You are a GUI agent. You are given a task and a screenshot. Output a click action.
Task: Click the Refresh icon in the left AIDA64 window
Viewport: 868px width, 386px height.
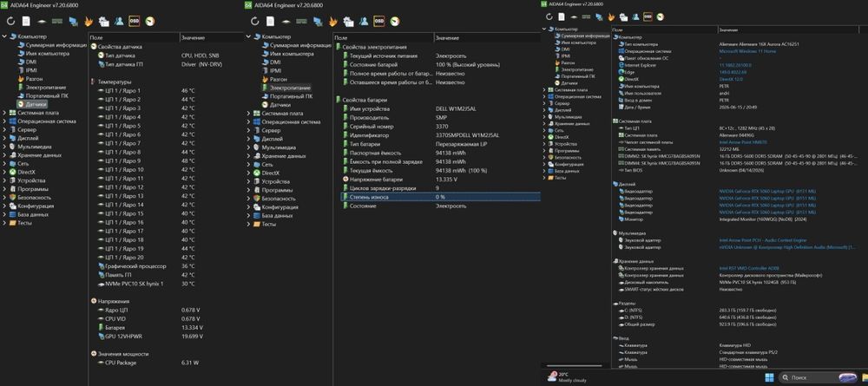click(x=10, y=21)
